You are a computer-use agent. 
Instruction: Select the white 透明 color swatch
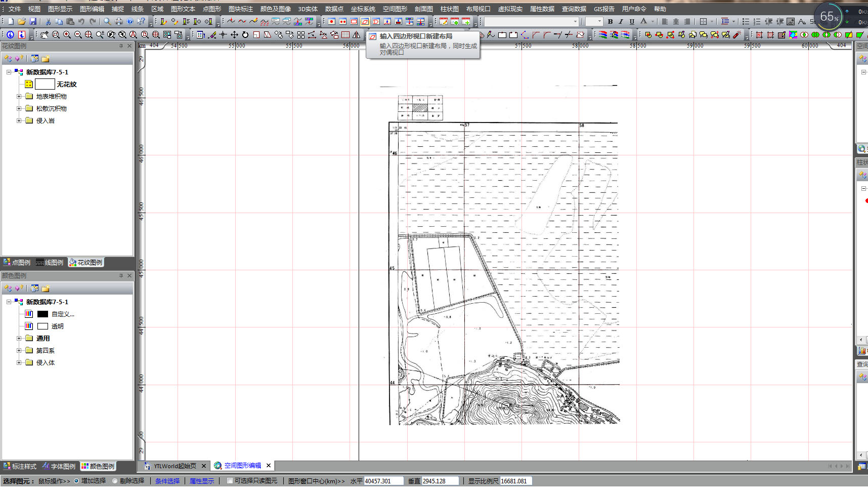click(42, 326)
